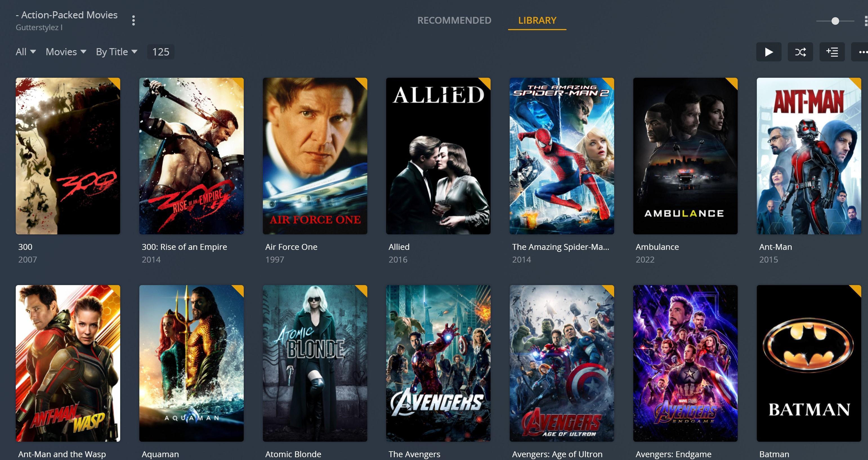
Task: Play all movies in the library
Action: 769,52
